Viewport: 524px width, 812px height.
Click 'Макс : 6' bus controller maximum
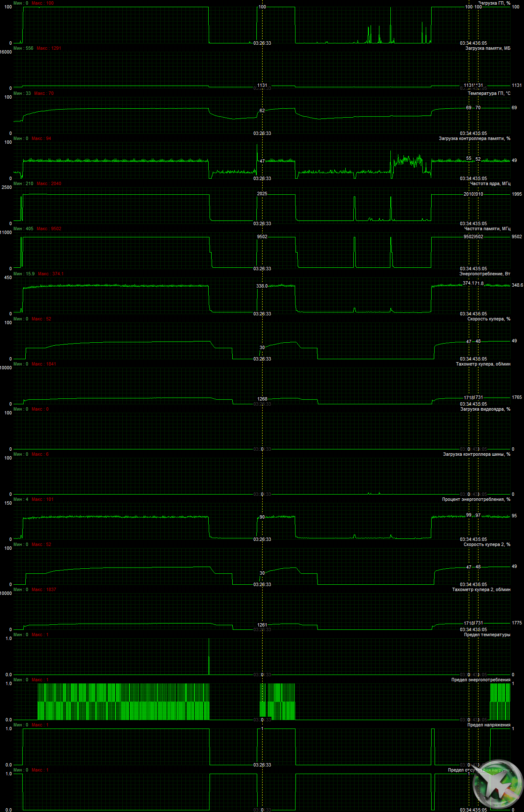coord(40,454)
